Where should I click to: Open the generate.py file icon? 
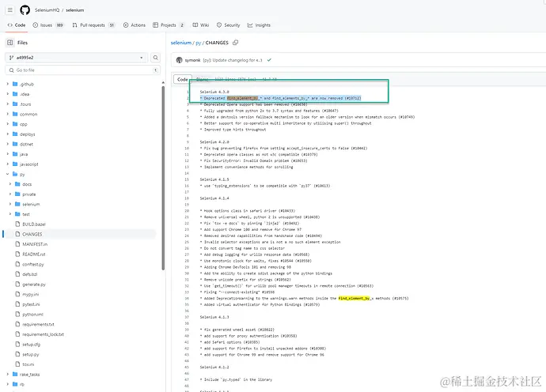[x=17, y=285]
